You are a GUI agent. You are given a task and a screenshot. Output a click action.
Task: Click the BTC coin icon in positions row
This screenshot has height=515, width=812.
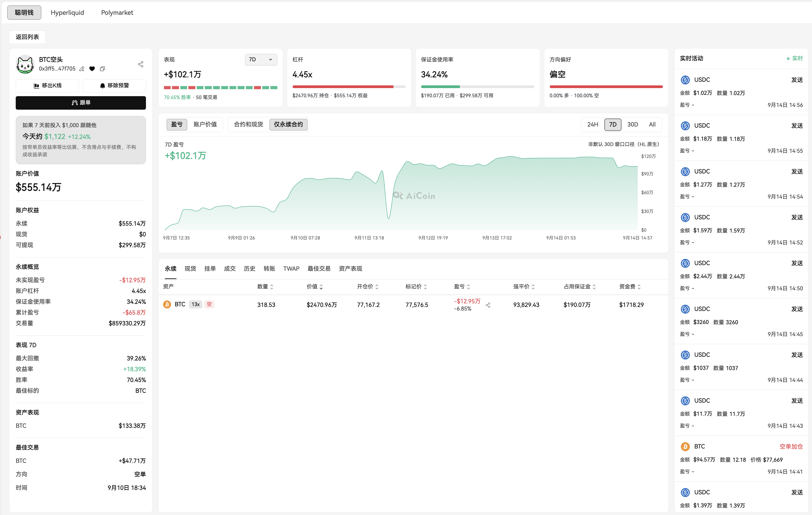coord(167,304)
